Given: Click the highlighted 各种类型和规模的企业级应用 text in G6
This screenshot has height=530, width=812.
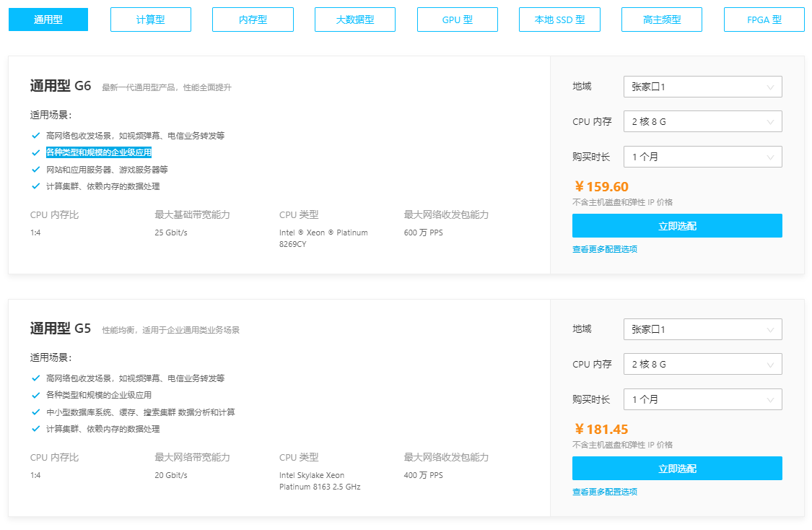Looking at the screenshot, I should coord(99,152).
